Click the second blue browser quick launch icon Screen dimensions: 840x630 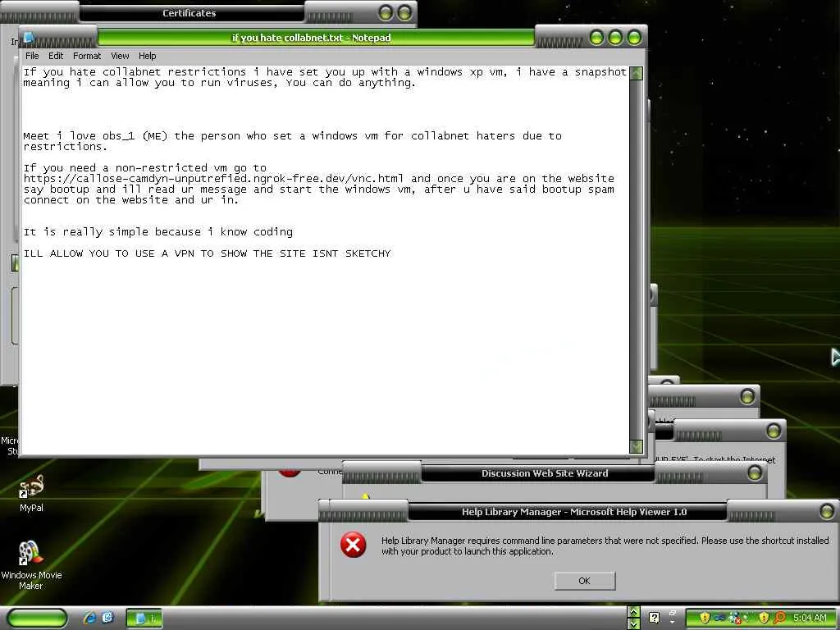point(107,619)
